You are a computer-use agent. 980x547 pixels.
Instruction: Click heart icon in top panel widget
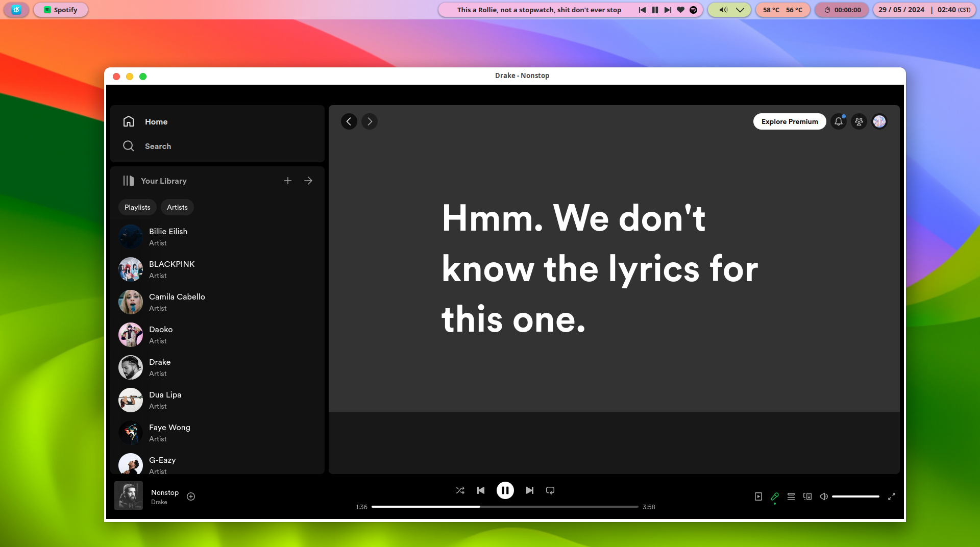click(680, 10)
